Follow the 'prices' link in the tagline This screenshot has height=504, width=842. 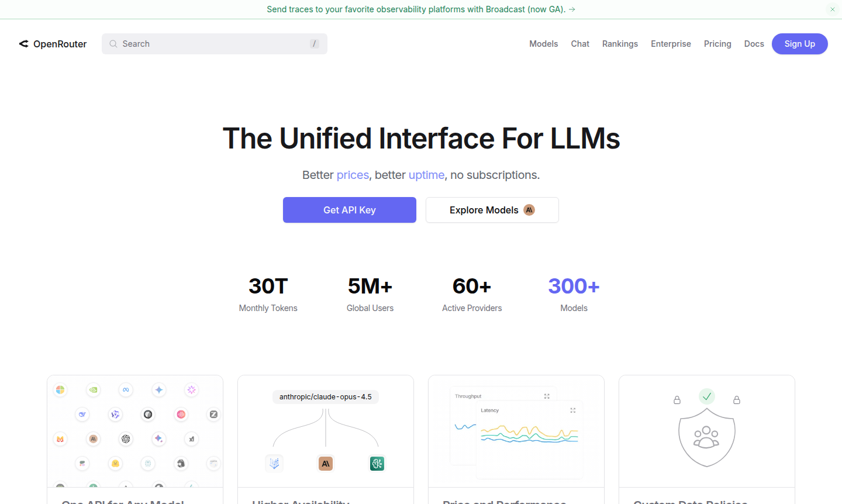pyautogui.click(x=353, y=175)
